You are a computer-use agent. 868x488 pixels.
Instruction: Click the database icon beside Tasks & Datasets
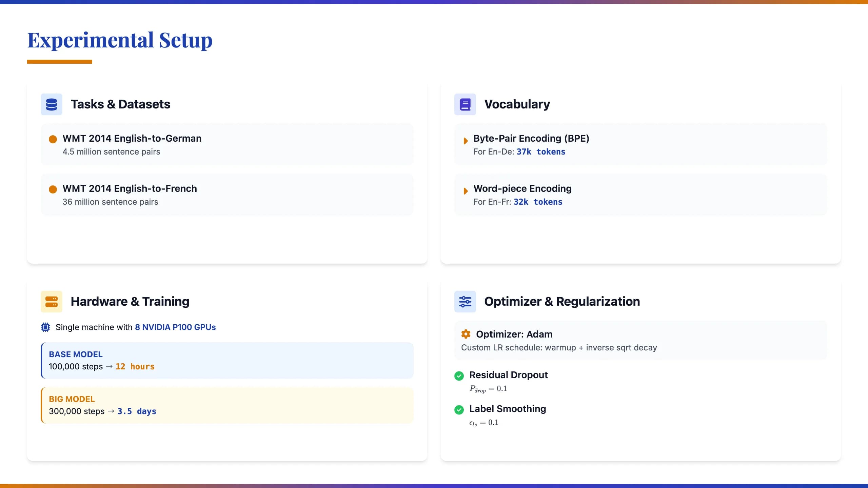coord(52,104)
